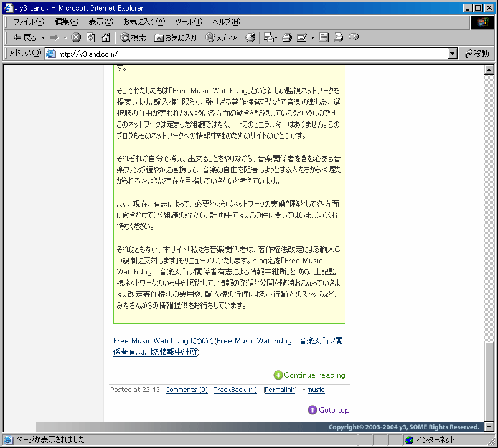498x448 pixels.
Task: Click the Stop loading icon
Action: tap(76, 38)
